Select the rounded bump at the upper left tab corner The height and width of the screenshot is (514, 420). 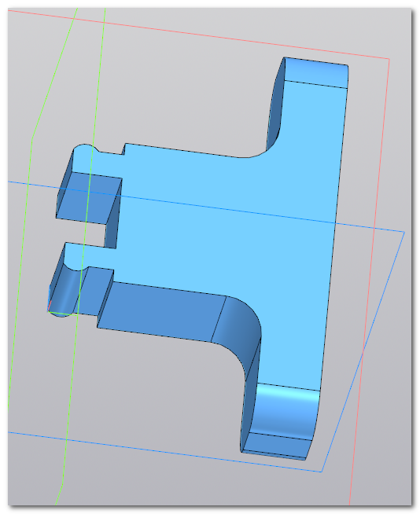coord(86,148)
